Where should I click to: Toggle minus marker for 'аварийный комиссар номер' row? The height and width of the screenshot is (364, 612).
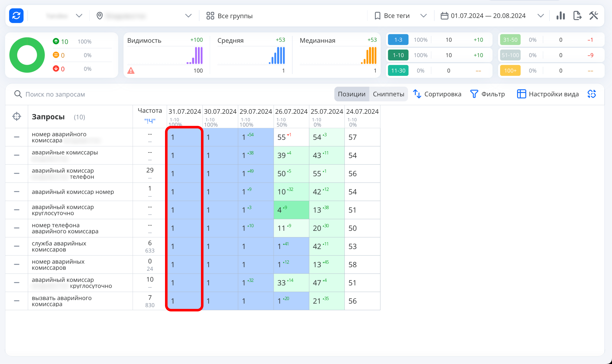[17, 192]
